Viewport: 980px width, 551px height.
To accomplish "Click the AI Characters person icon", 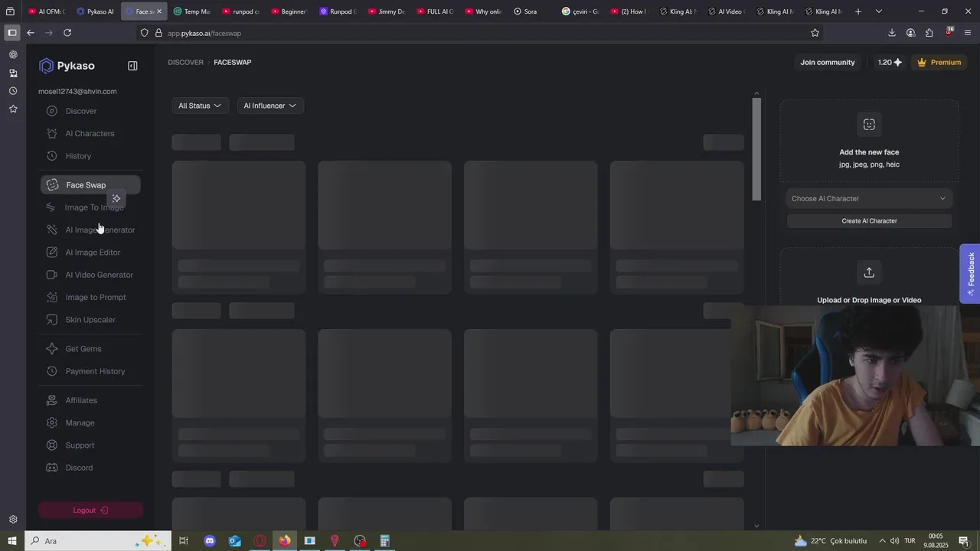I will click(52, 133).
